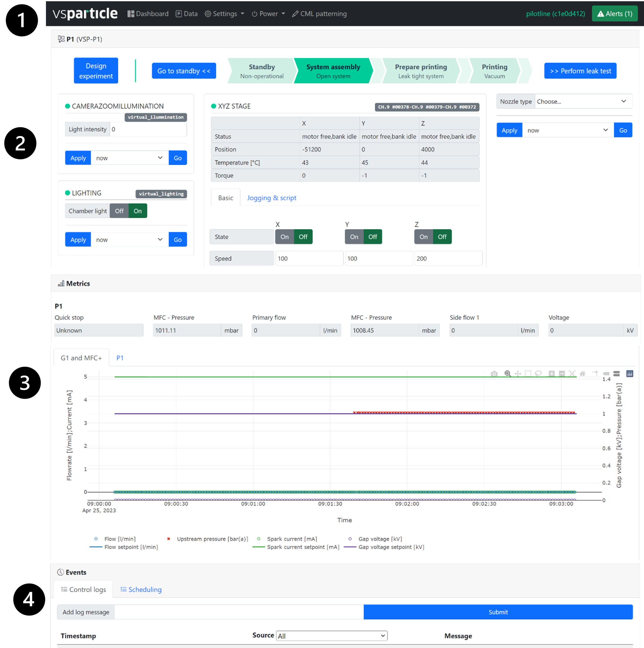The height and width of the screenshot is (648, 644).
Task: Open the Alerts (1) notification button
Action: click(x=614, y=14)
